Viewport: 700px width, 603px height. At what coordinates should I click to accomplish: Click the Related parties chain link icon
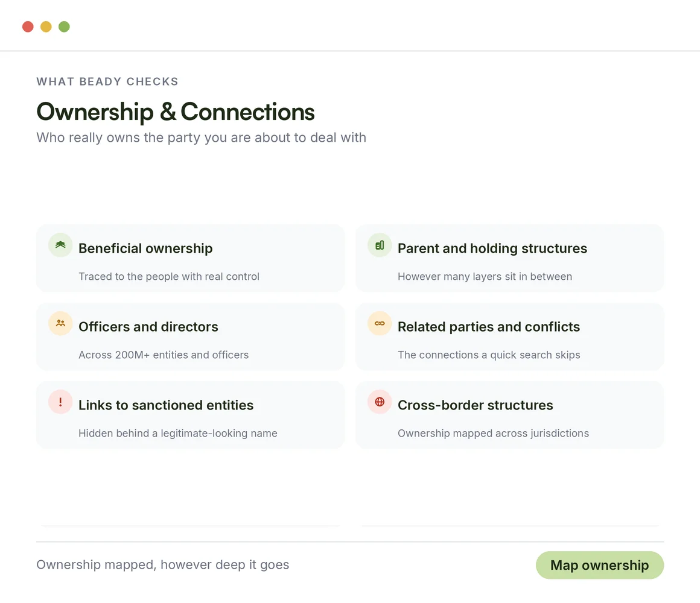[380, 323]
